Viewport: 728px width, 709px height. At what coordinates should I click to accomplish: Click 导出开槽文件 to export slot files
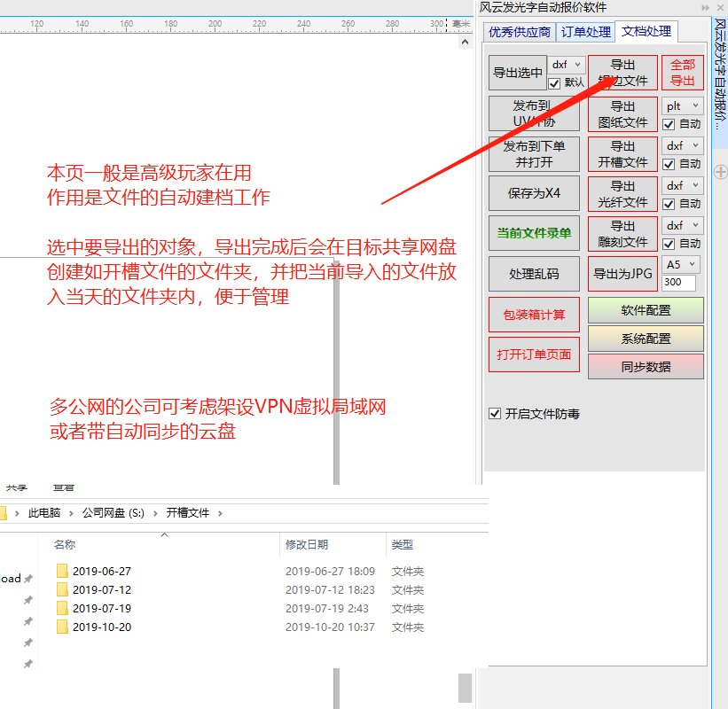coord(622,153)
